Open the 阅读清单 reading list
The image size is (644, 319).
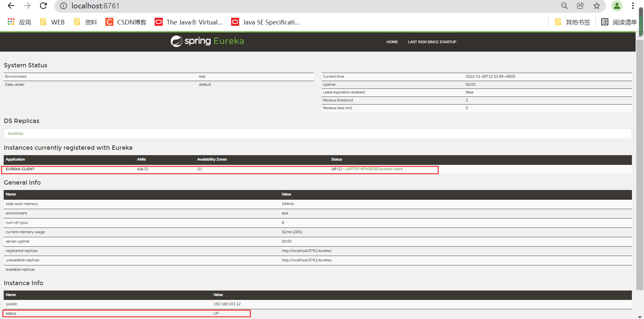pos(619,22)
